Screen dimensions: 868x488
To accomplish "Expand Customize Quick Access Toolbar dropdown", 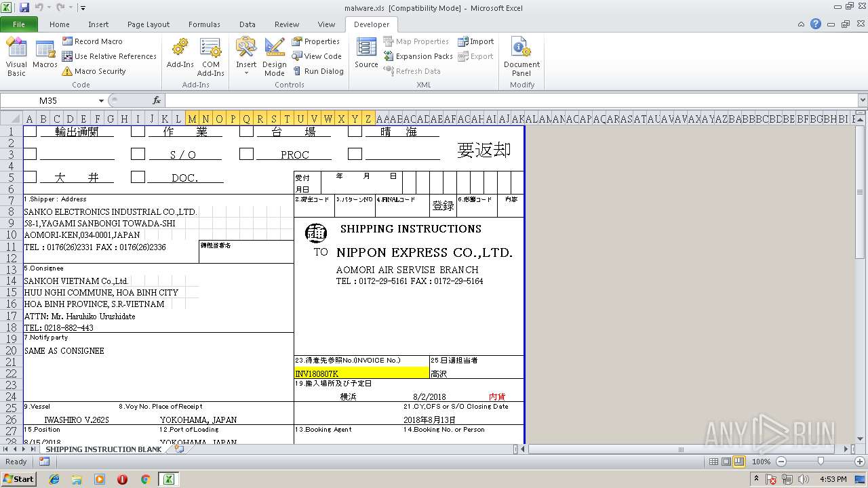I will click(x=83, y=7).
